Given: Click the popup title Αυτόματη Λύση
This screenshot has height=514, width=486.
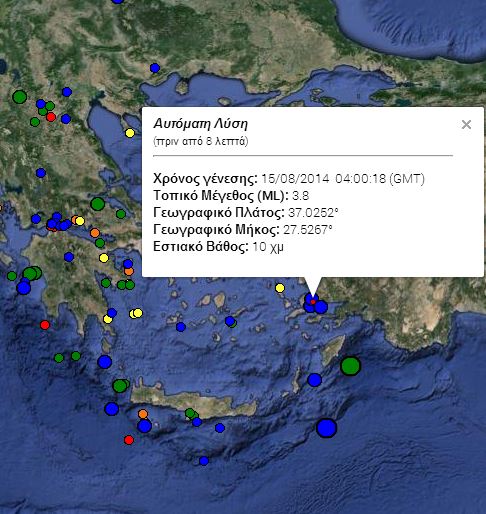Looking at the screenshot, I should pos(201,124).
